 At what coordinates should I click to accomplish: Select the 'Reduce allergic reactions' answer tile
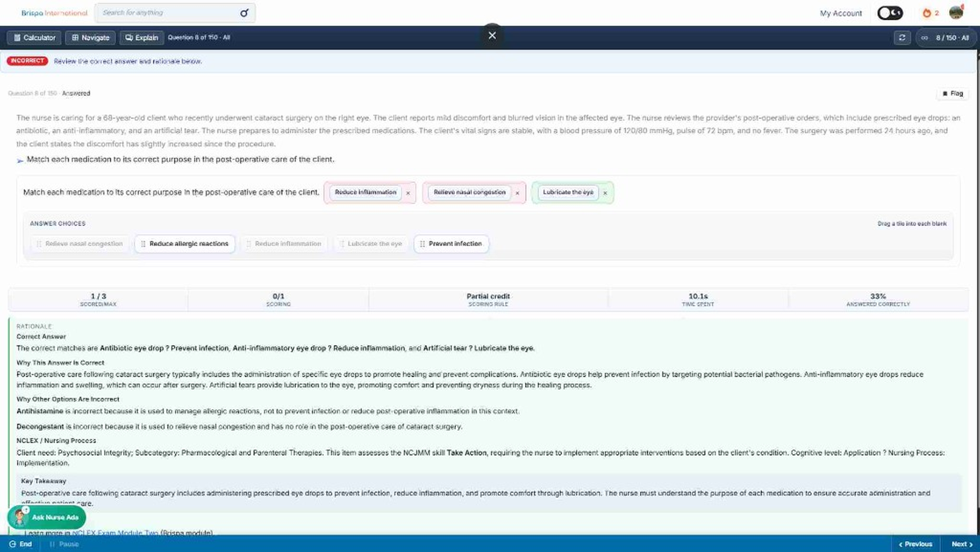[185, 244]
